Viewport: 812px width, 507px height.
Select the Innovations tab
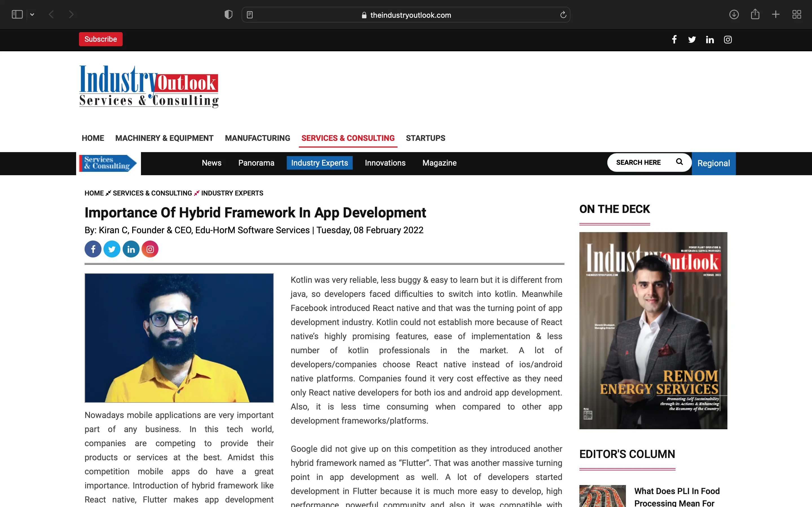(385, 163)
